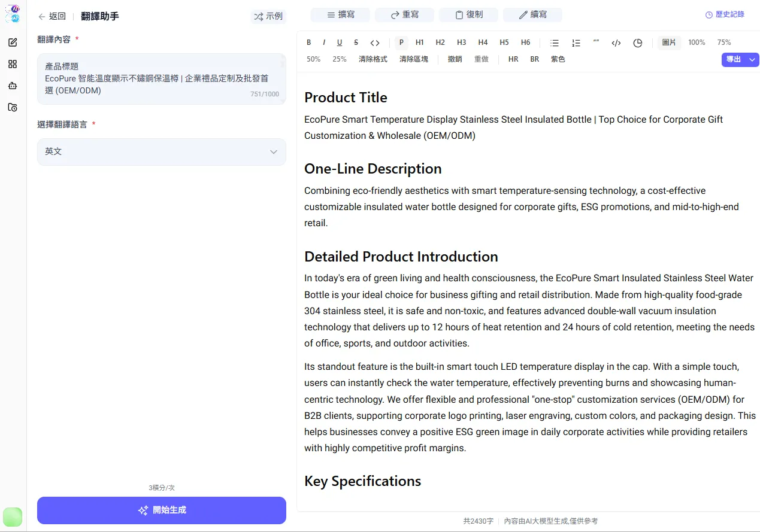Set image size to 25%
Image resolution: width=760 pixels, height=532 pixels.
[340, 59]
